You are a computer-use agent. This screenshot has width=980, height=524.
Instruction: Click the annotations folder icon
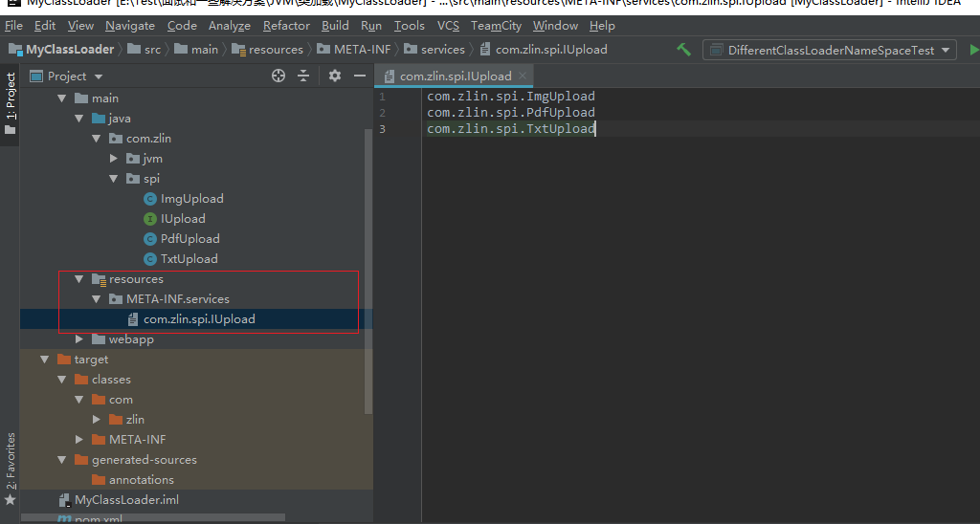[99, 480]
